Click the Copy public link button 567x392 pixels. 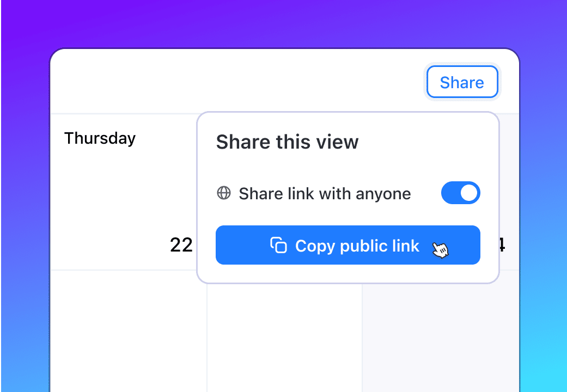pyautogui.click(x=347, y=246)
